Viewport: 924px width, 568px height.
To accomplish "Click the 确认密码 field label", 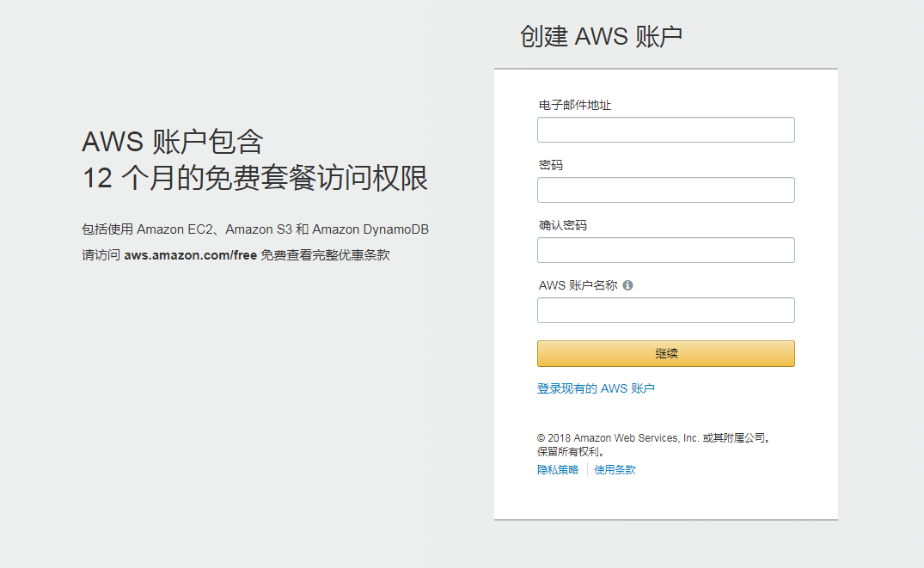I will 562,225.
